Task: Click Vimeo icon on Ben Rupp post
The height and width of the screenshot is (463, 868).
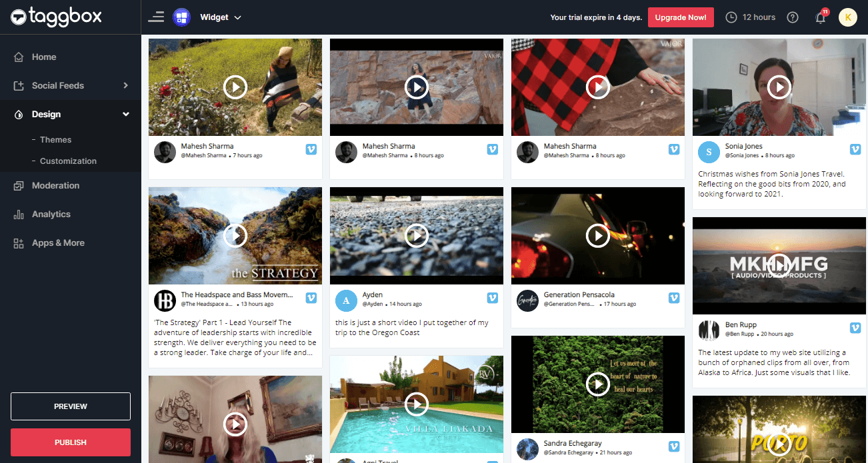Action: pyautogui.click(x=855, y=328)
